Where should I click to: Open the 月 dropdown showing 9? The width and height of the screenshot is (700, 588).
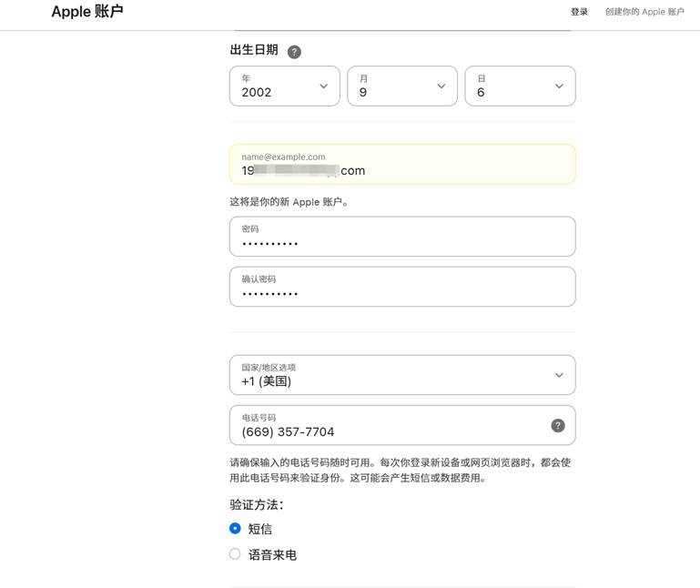click(402, 86)
